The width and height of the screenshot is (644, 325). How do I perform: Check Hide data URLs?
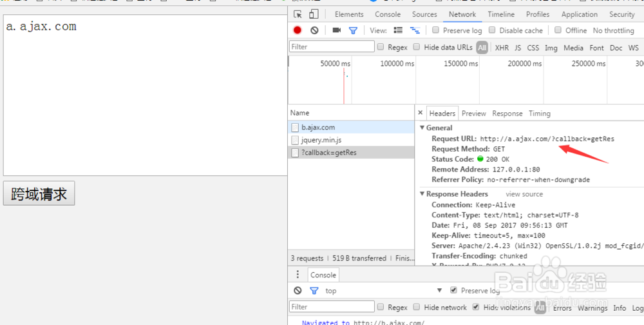[417, 47]
